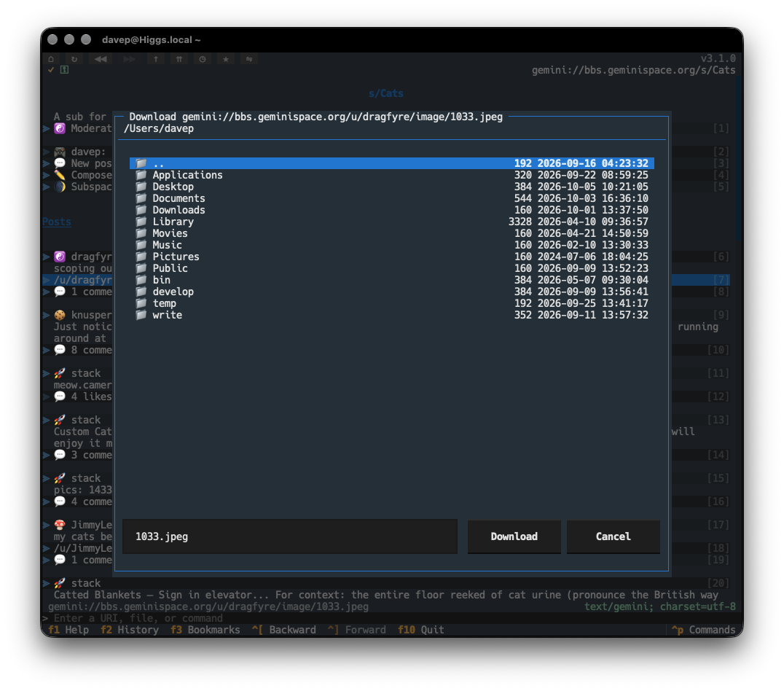Click the '/Users/davep' path in the dialog
This screenshot has width=784, height=691.
point(159,128)
